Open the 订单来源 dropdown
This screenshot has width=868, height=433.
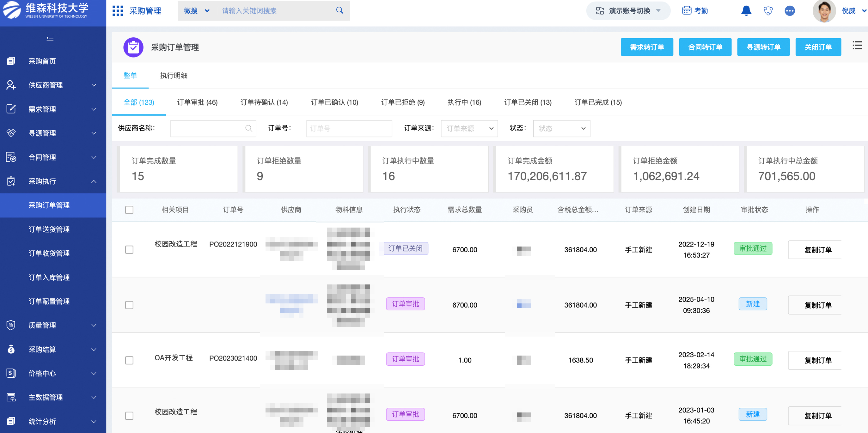[469, 128]
